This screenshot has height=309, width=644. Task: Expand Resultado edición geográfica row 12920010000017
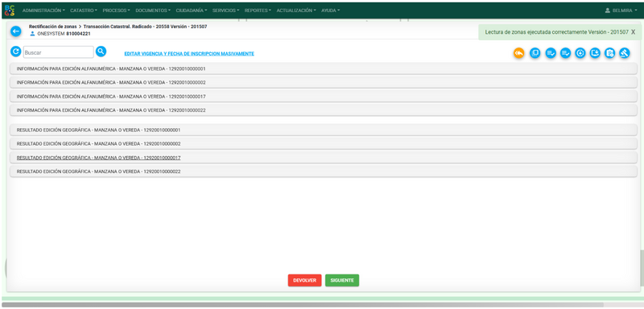click(x=324, y=158)
